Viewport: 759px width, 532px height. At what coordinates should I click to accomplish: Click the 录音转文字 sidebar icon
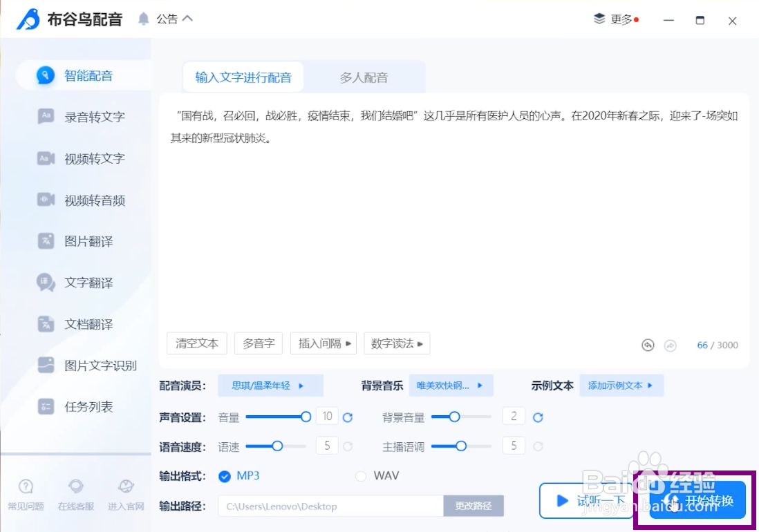click(x=46, y=117)
